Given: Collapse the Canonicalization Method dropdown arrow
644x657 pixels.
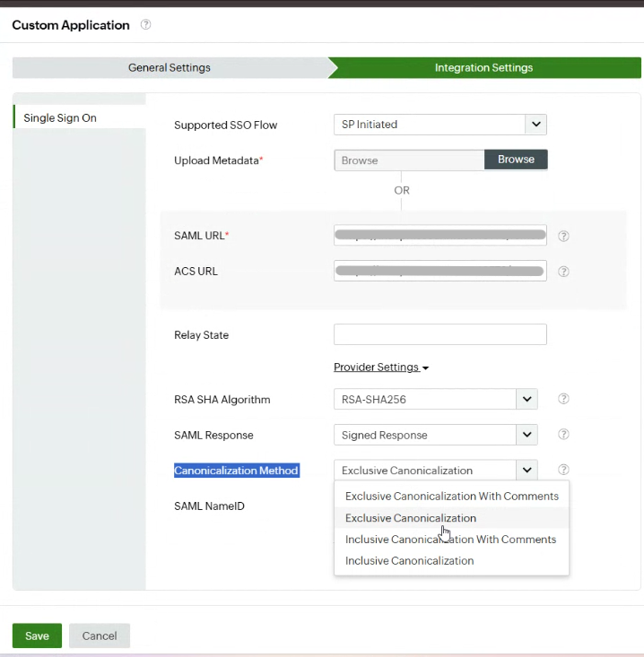Looking at the screenshot, I should pyautogui.click(x=527, y=470).
